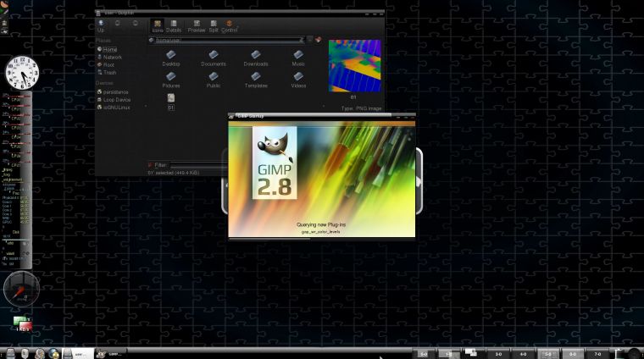Click the 'Querying new Plug-ins' splash text

coord(321,224)
